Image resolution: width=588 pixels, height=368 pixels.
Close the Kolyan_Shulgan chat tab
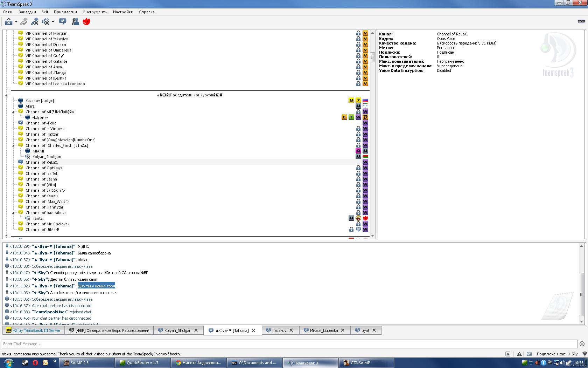tap(196, 330)
